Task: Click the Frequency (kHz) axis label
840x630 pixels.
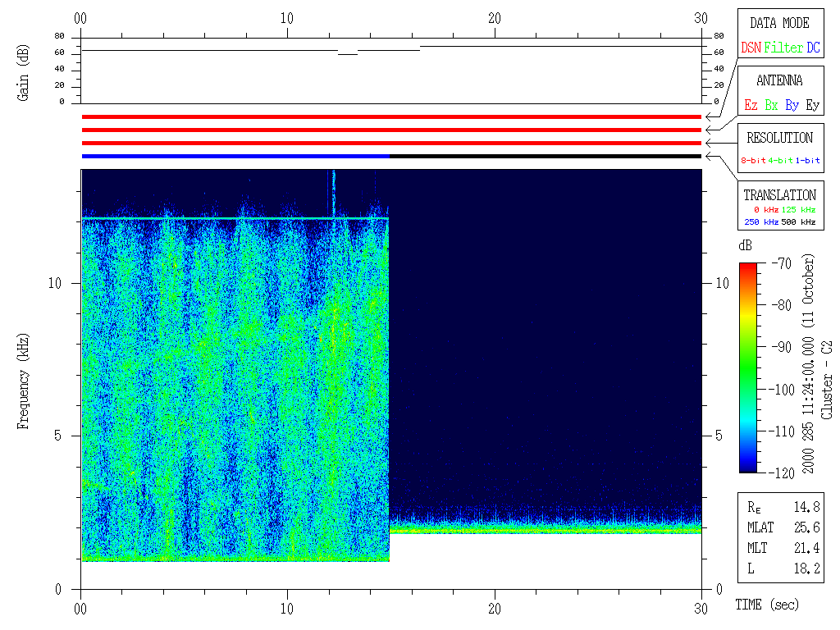Action: [x=25, y=381]
